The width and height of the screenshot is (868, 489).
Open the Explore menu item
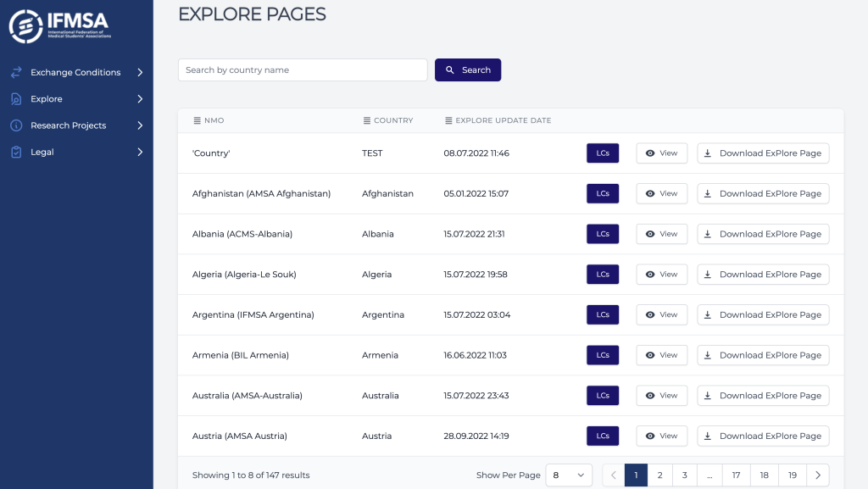point(47,99)
